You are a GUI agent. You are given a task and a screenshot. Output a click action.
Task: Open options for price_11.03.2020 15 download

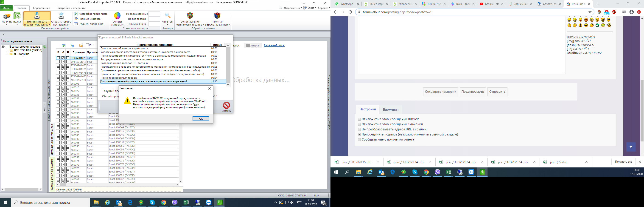pos(378,162)
